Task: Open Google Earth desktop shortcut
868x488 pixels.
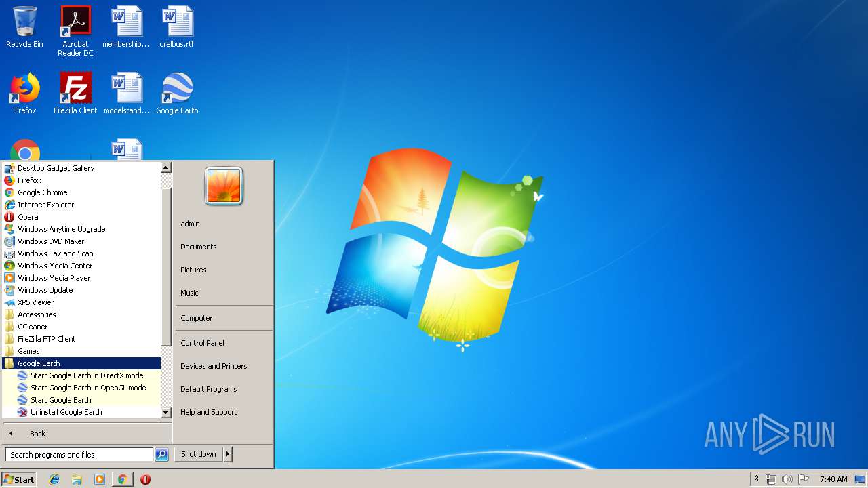Action: coord(177,94)
